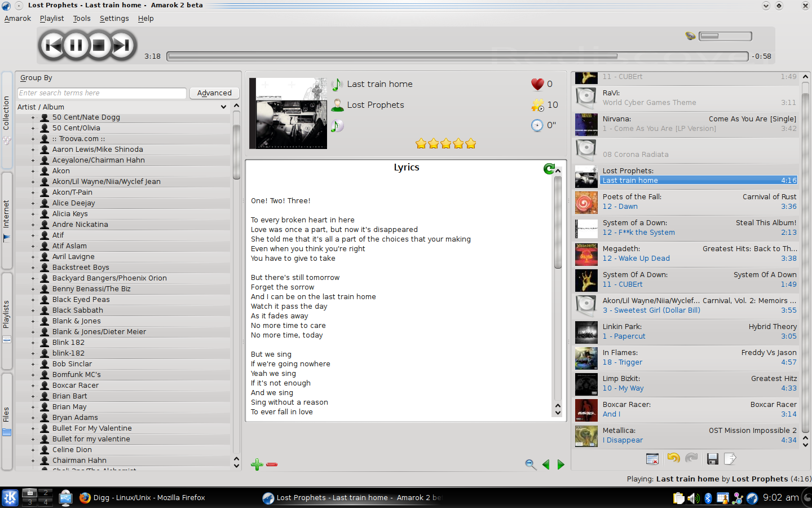The image size is (812, 508).
Task: Export the playlist using the page arrow icon
Action: tap(730, 459)
